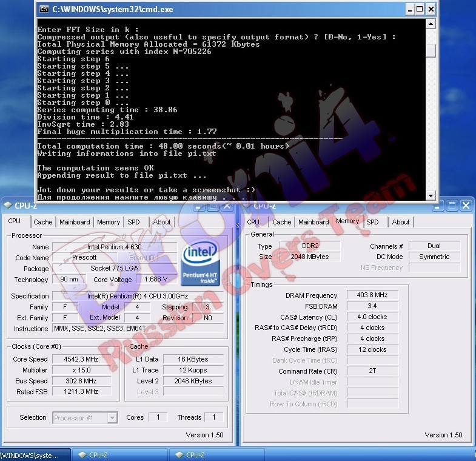Open About tab in right CPU-Z window
Screen dimensions: 476x461
[x=401, y=222]
